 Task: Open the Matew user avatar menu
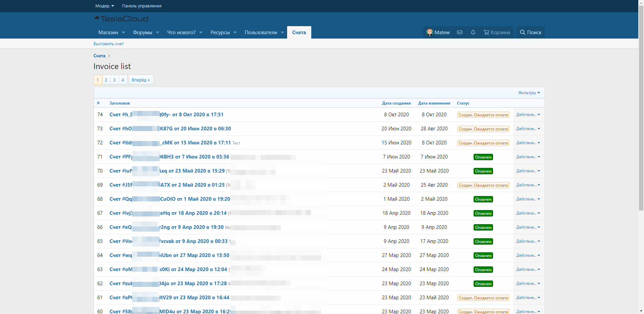coord(438,33)
